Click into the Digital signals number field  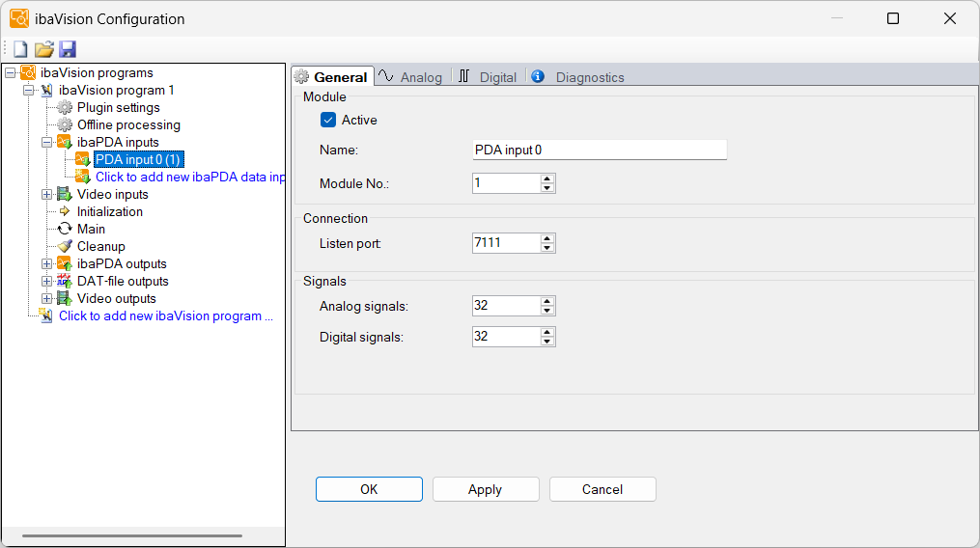click(506, 336)
